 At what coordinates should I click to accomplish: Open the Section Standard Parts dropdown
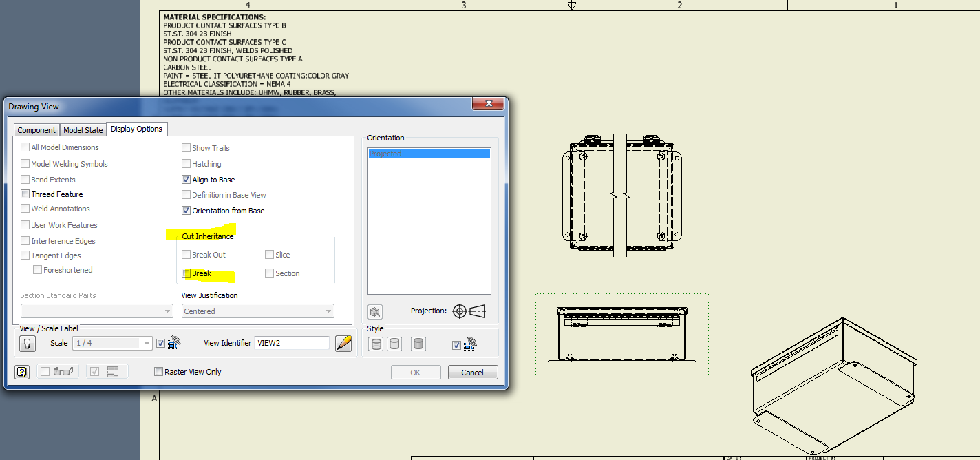coord(96,311)
